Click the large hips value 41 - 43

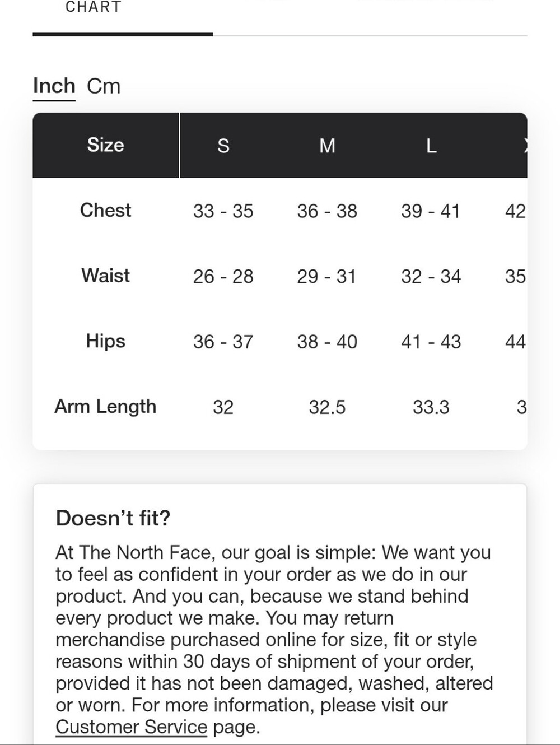[x=431, y=342]
